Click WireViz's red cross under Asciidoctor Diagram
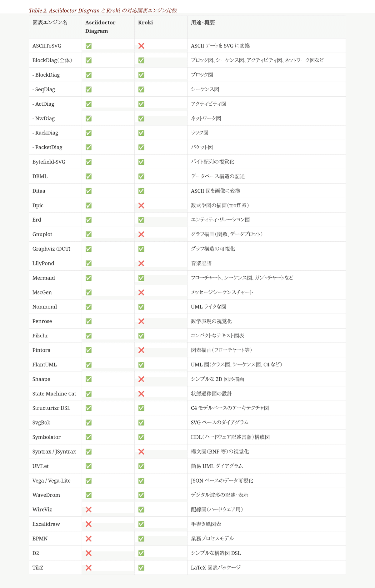Image resolution: width=375 pixels, height=588 pixels. click(x=88, y=510)
